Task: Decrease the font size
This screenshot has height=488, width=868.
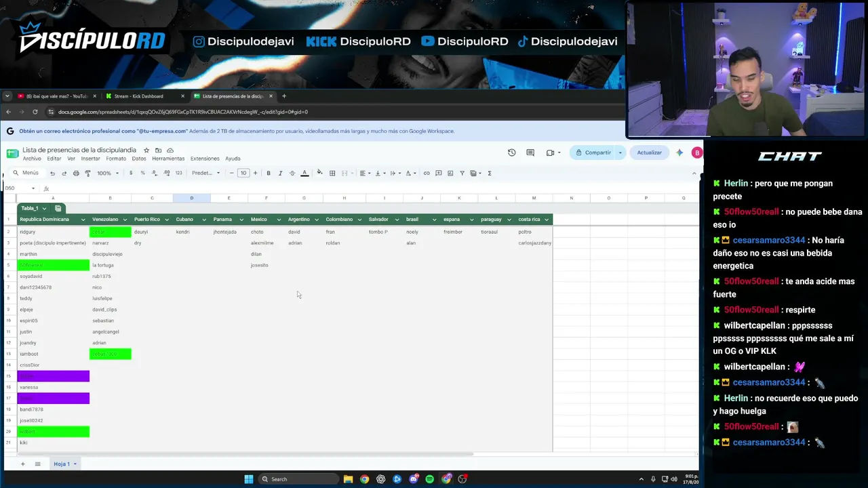Action: [x=232, y=173]
